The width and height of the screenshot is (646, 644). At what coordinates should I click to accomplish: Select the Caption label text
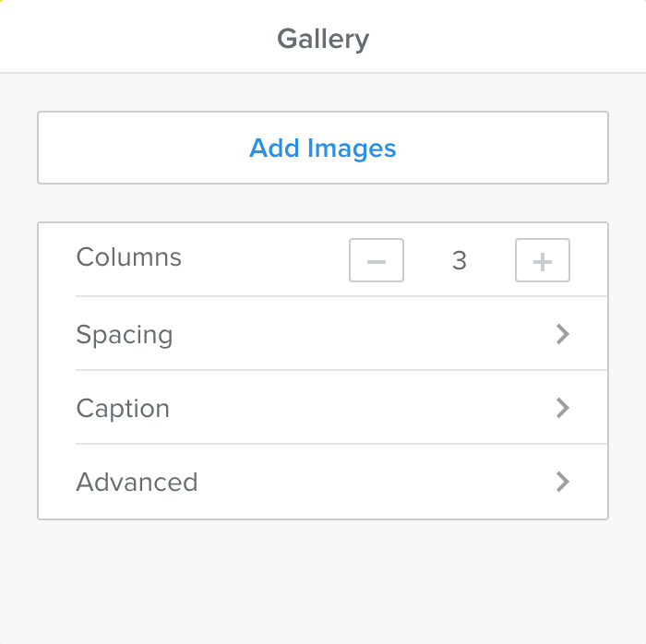(x=123, y=408)
